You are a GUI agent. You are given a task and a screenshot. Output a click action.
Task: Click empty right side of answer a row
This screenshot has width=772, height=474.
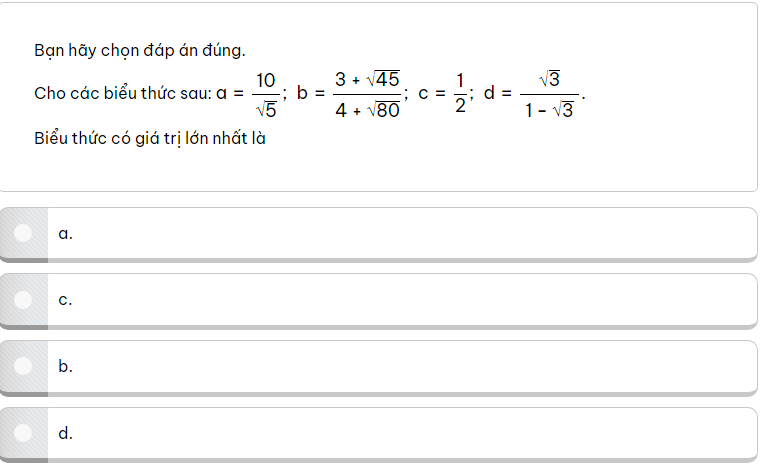[x=500, y=234]
